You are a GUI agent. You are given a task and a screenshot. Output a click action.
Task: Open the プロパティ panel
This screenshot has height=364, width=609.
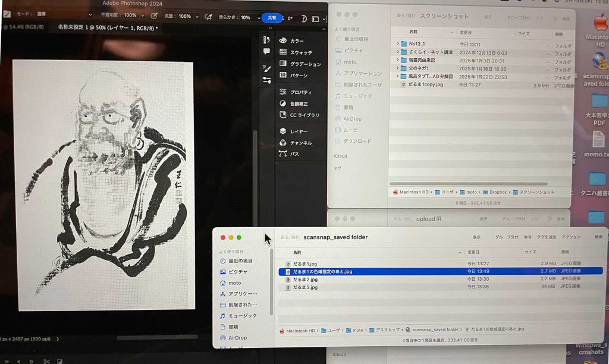pos(300,92)
